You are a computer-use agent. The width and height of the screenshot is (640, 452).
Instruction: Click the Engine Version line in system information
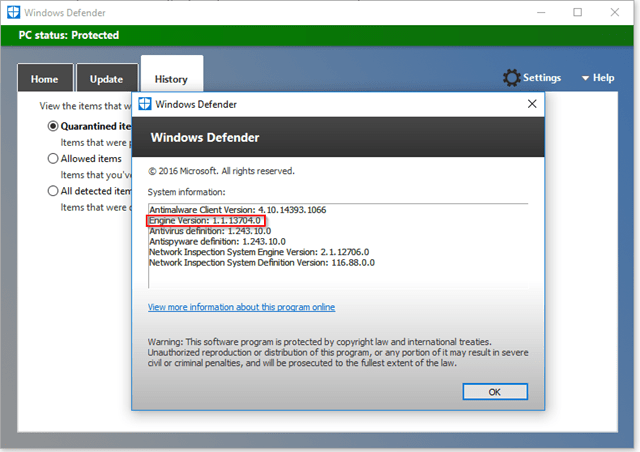[x=206, y=220]
